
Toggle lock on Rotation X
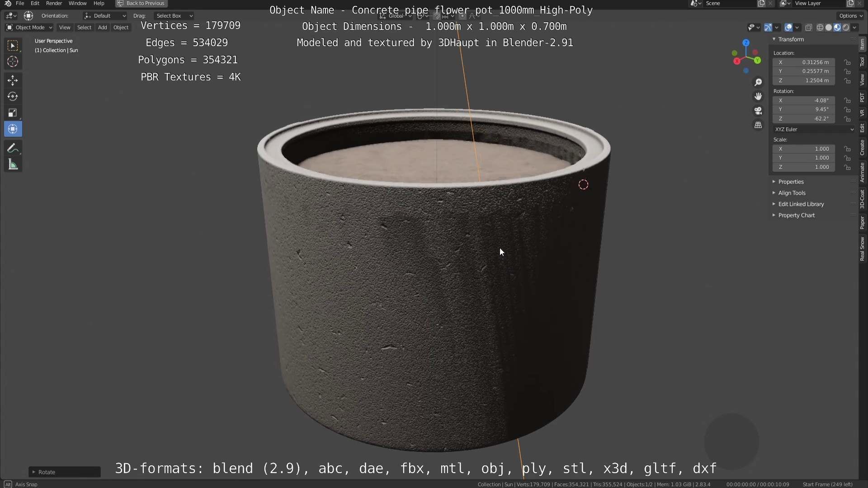coord(847,101)
